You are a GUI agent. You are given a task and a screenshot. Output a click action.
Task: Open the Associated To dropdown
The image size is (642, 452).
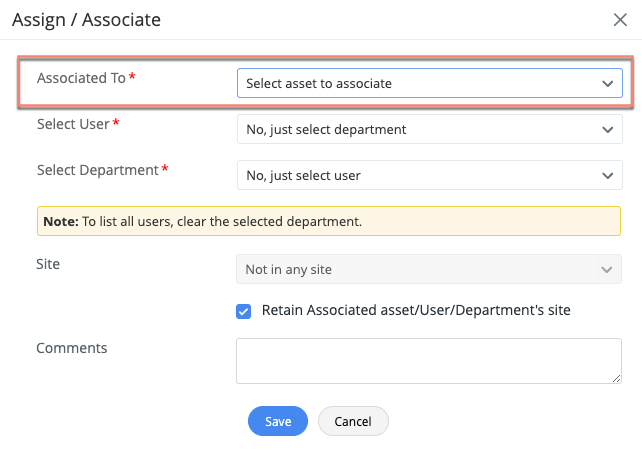click(420, 83)
